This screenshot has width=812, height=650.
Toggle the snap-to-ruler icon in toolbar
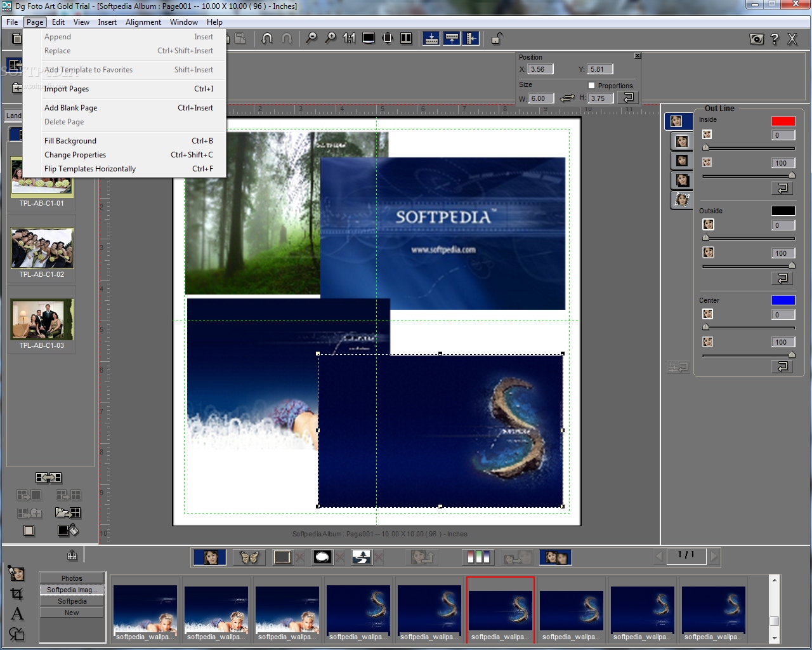[452, 39]
